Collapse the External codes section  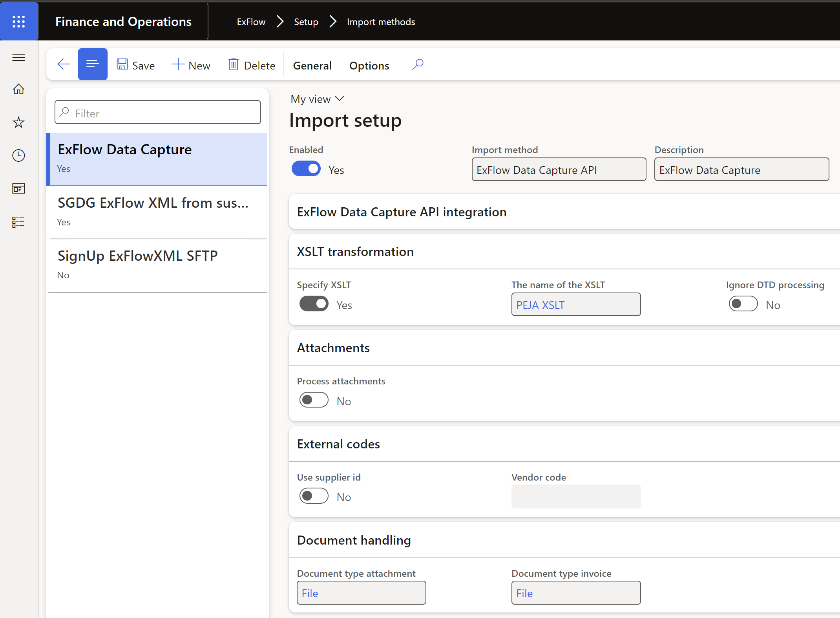point(564,444)
